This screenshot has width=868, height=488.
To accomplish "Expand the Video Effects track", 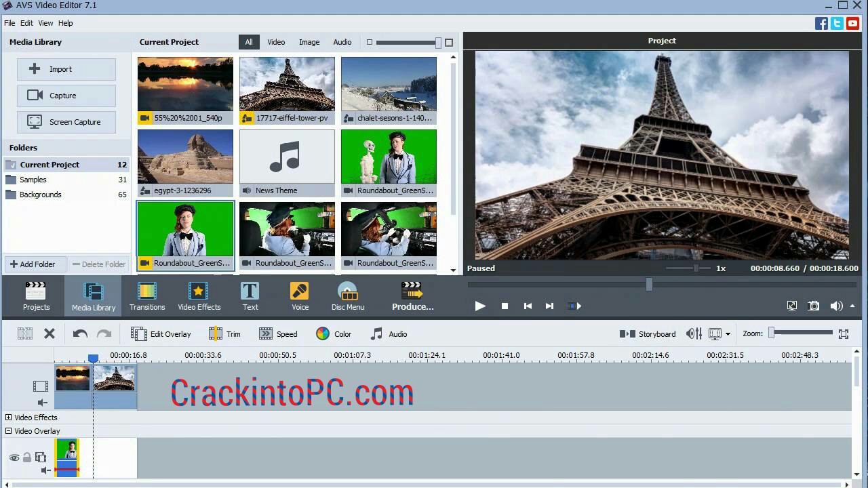I will 9,418.
